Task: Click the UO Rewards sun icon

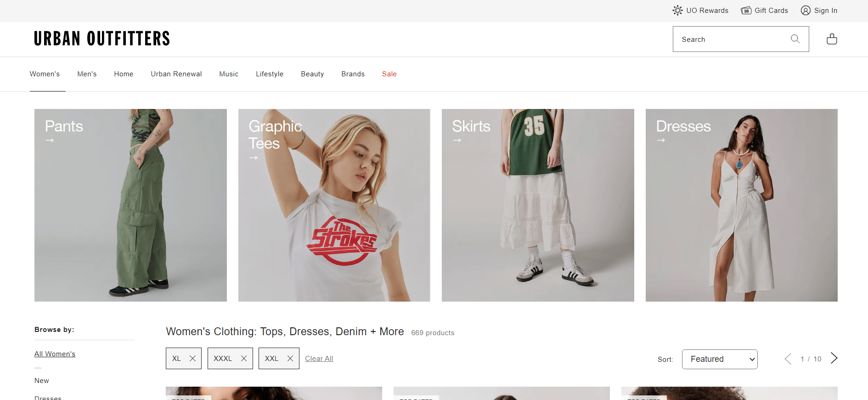Action: click(x=677, y=10)
